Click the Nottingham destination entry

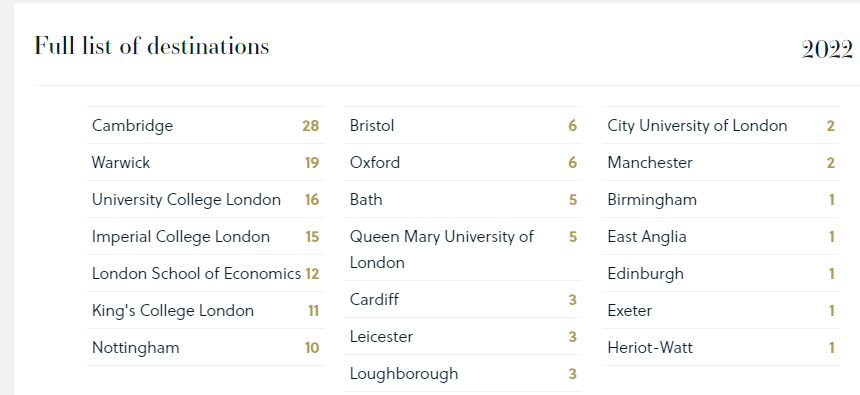[206, 347]
